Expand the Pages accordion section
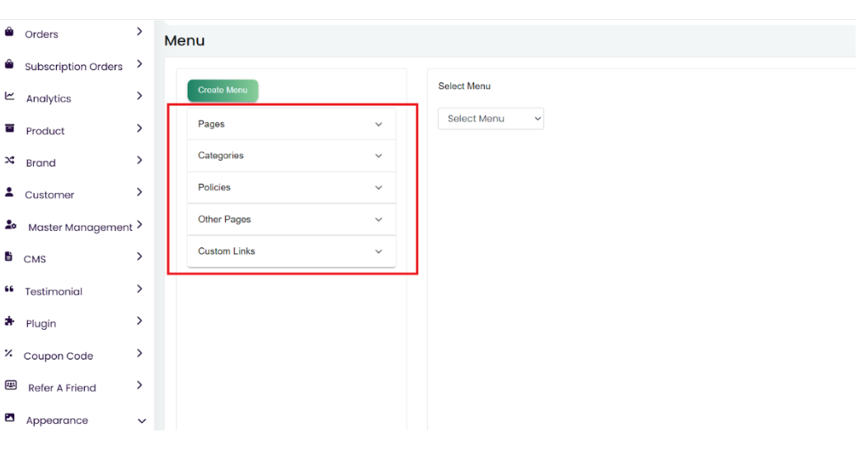868x475 pixels. 291,125
